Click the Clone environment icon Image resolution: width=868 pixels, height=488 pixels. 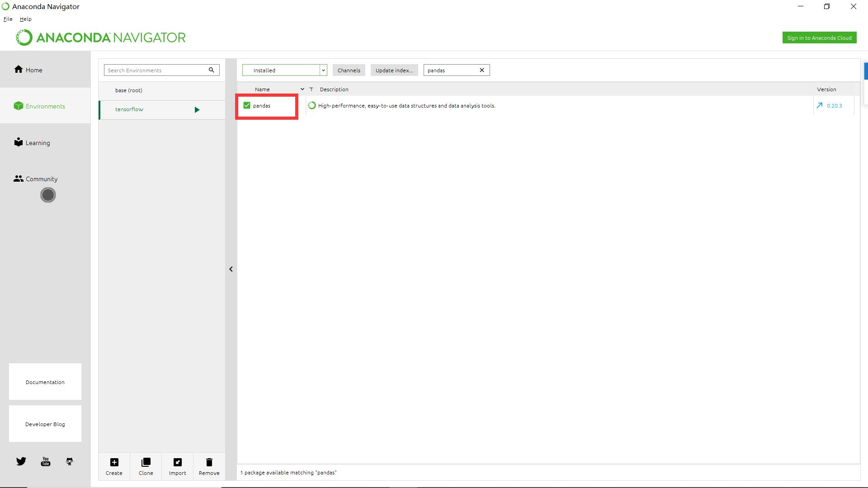click(146, 462)
